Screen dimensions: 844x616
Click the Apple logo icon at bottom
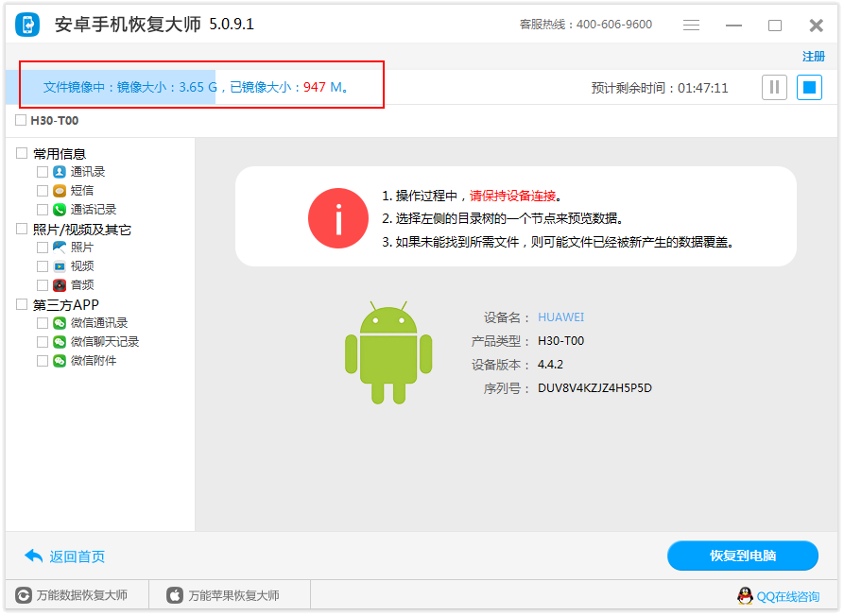tap(175, 595)
